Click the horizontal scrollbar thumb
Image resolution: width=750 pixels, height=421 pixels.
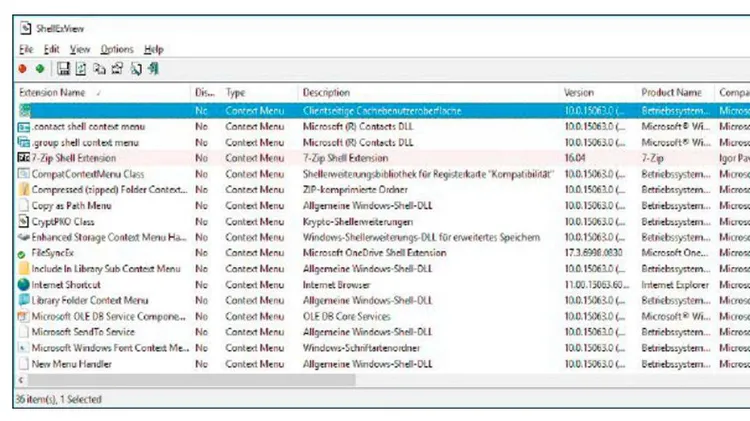coord(191,380)
